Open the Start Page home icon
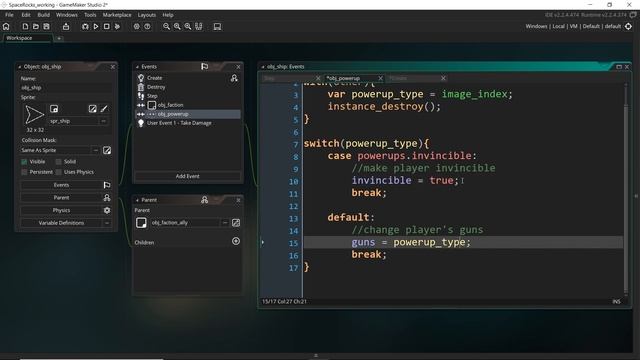The image size is (640, 360). pyautogui.click(x=6, y=27)
